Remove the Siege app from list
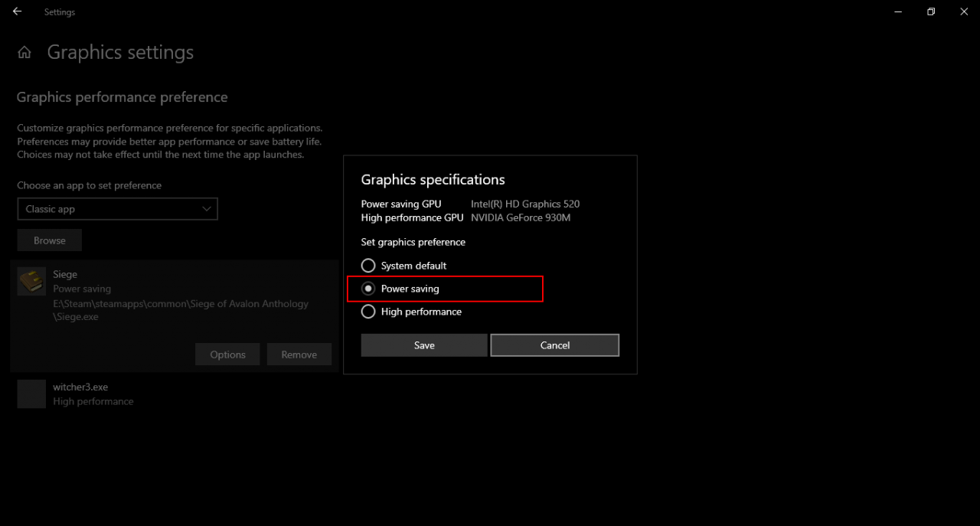This screenshot has width=980, height=526. point(299,354)
